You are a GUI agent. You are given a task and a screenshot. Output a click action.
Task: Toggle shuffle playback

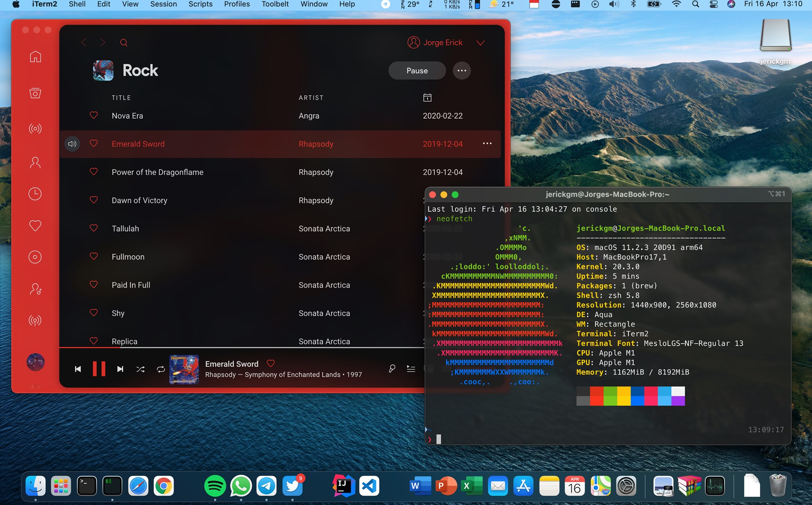click(x=140, y=369)
